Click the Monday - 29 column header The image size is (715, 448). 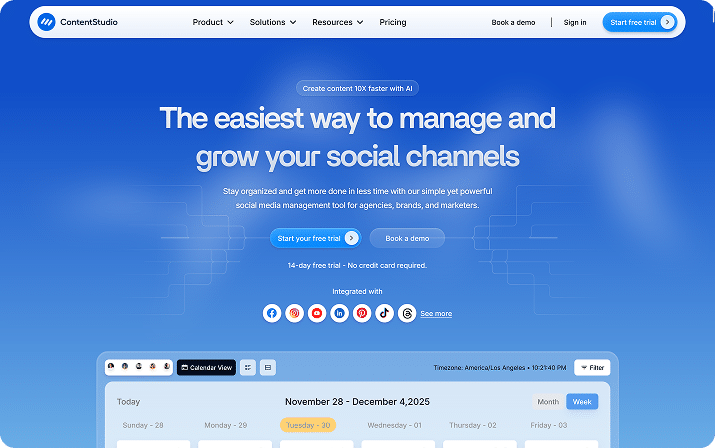tap(226, 425)
